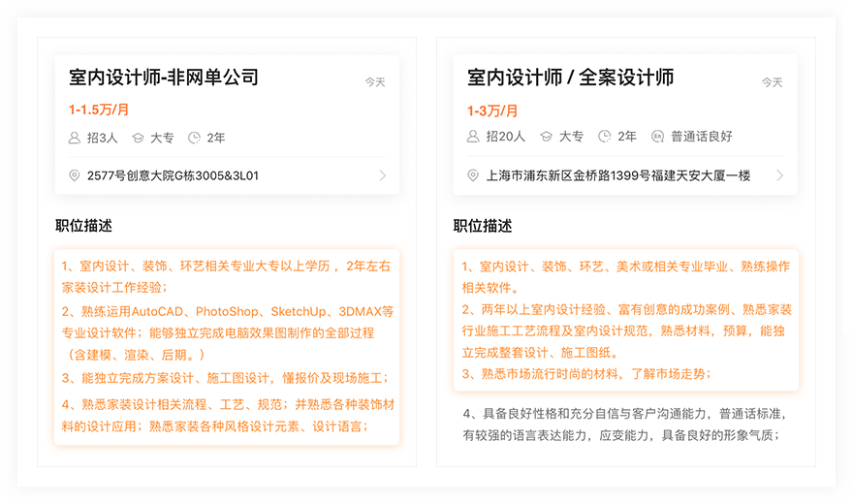
Task: Expand the 2577号创意大院 address row chevron
Action: (x=382, y=175)
